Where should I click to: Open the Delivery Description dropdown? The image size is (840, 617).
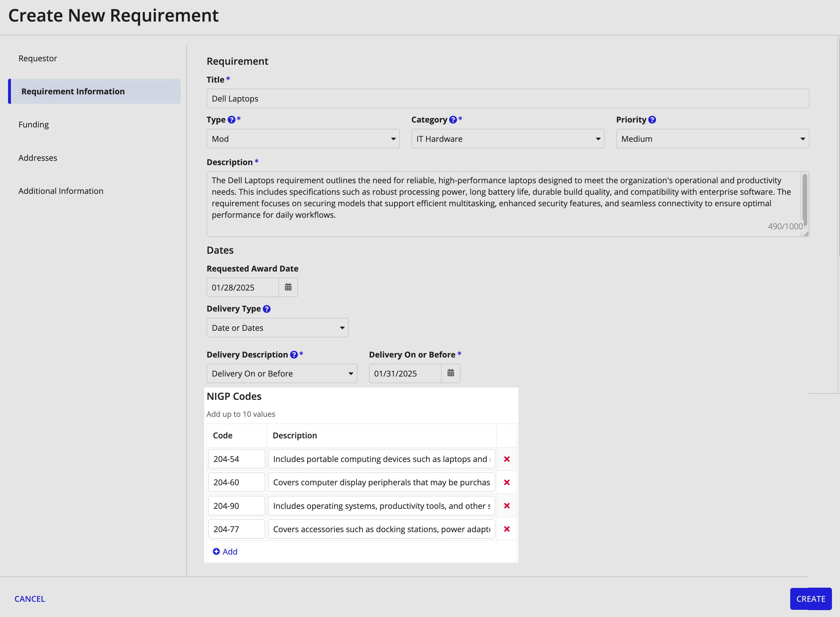[282, 373]
